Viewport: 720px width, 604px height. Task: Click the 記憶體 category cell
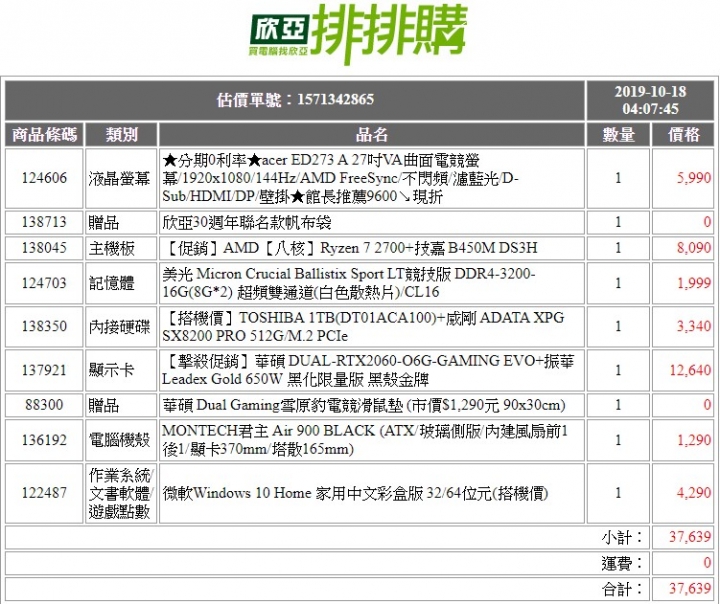click(x=121, y=283)
